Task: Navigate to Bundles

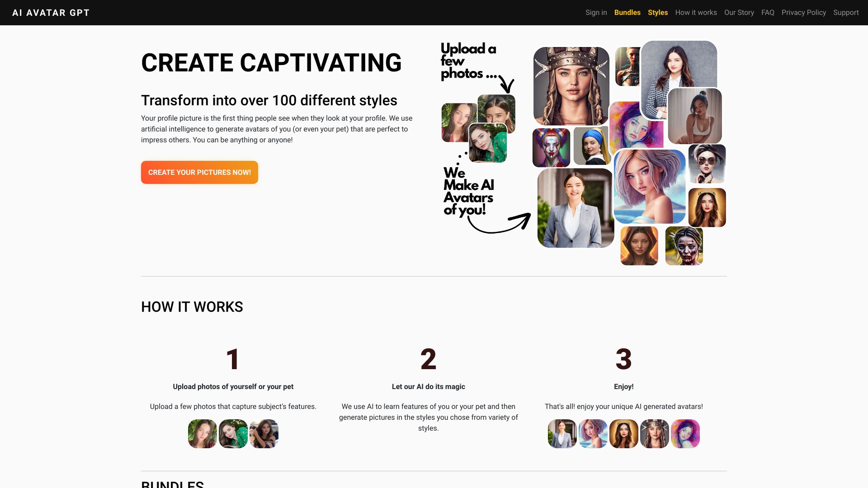Action: (x=627, y=12)
